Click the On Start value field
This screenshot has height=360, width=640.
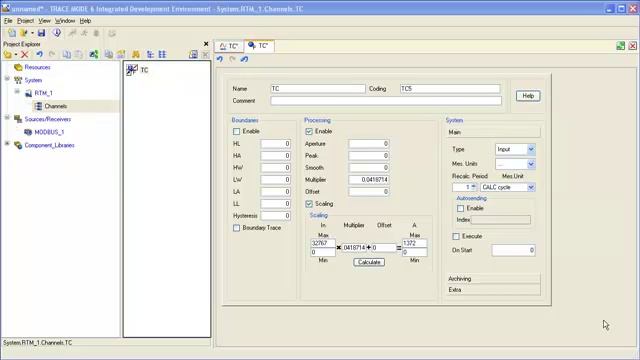[x=513, y=250]
